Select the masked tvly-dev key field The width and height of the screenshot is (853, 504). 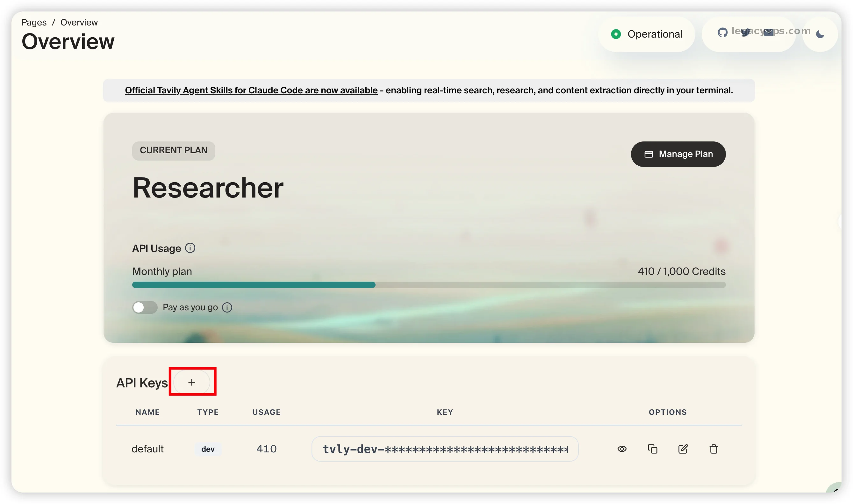click(x=445, y=449)
